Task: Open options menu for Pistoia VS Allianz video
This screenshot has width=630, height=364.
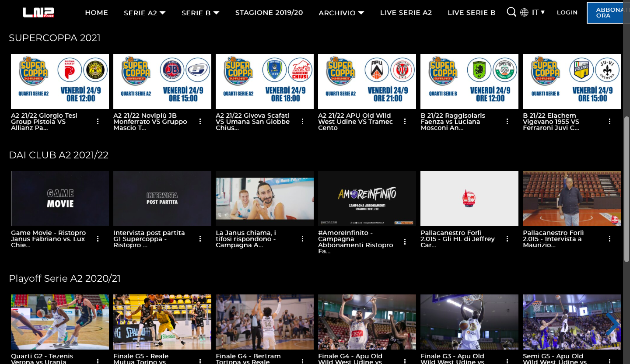Action: pyautogui.click(x=98, y=122)
